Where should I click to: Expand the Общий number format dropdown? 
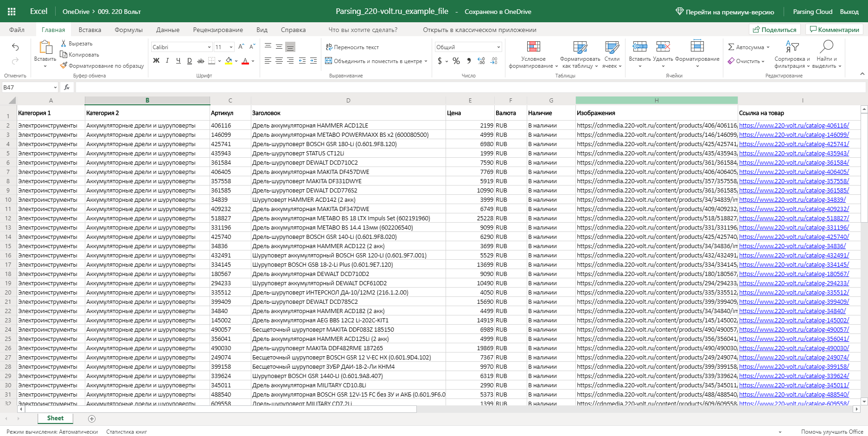tap(498, 47)
